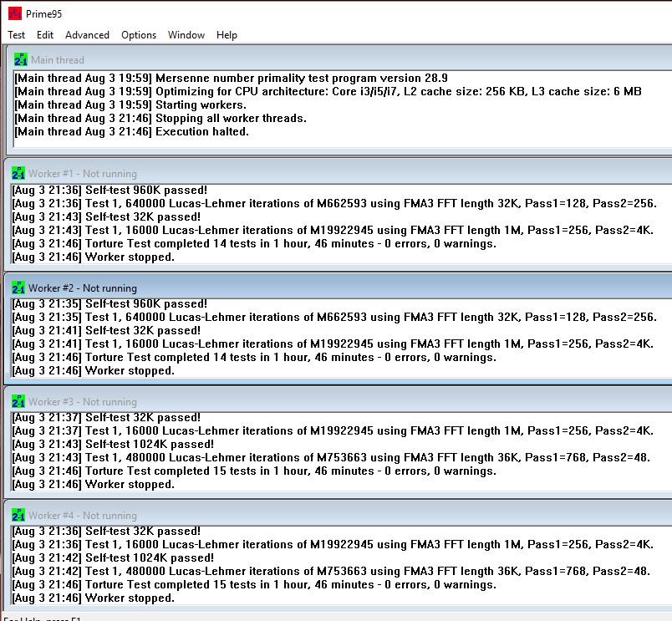Click the Main thread window icon
672x621 pixels.
click(21, 59)
